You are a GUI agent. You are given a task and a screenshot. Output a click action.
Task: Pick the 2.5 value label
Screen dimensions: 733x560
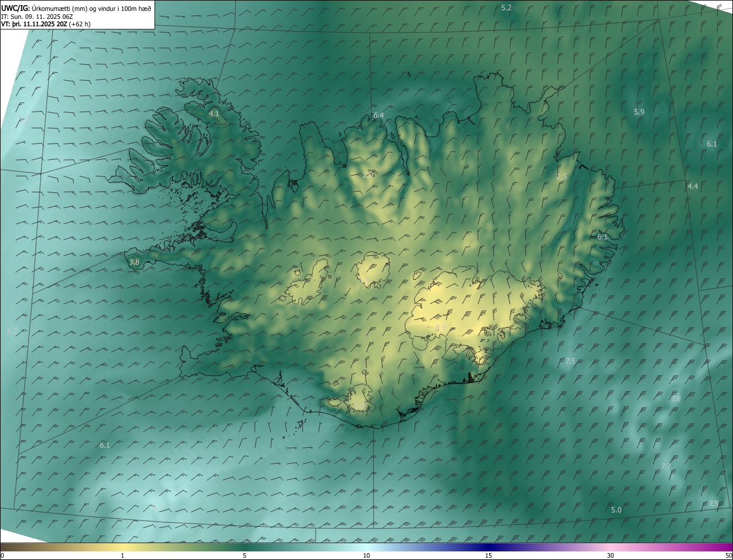[x=562, y=177]
